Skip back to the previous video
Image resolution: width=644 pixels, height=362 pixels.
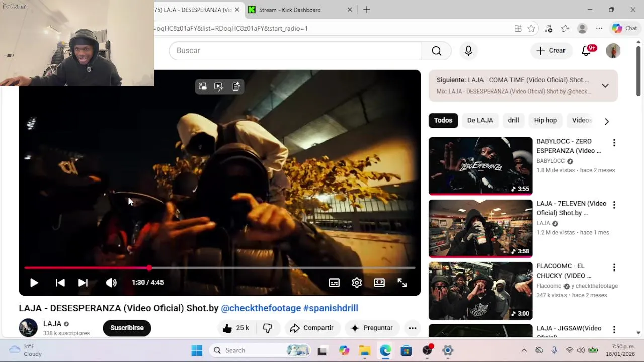pyautogui.click(x=60, y=283)
